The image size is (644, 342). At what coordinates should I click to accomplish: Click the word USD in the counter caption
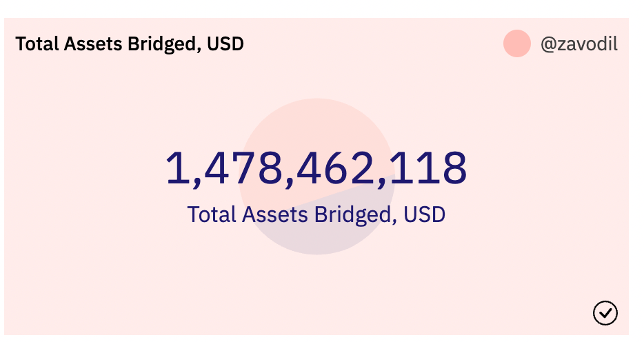(x=425, y=214)
